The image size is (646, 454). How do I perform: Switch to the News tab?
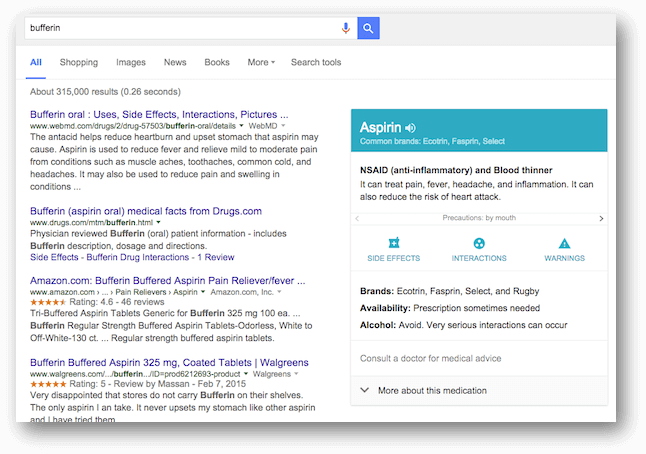pos(175,62)
